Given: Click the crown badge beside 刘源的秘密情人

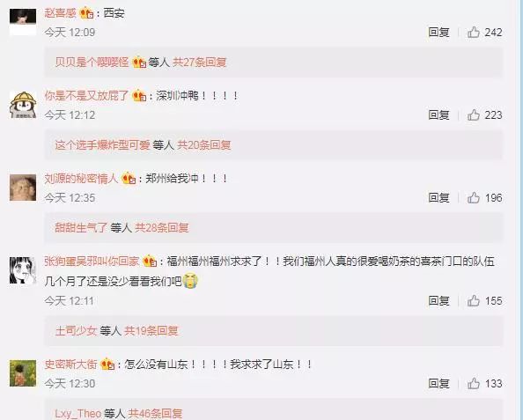Looking at the screenshot, I should 129,179.
